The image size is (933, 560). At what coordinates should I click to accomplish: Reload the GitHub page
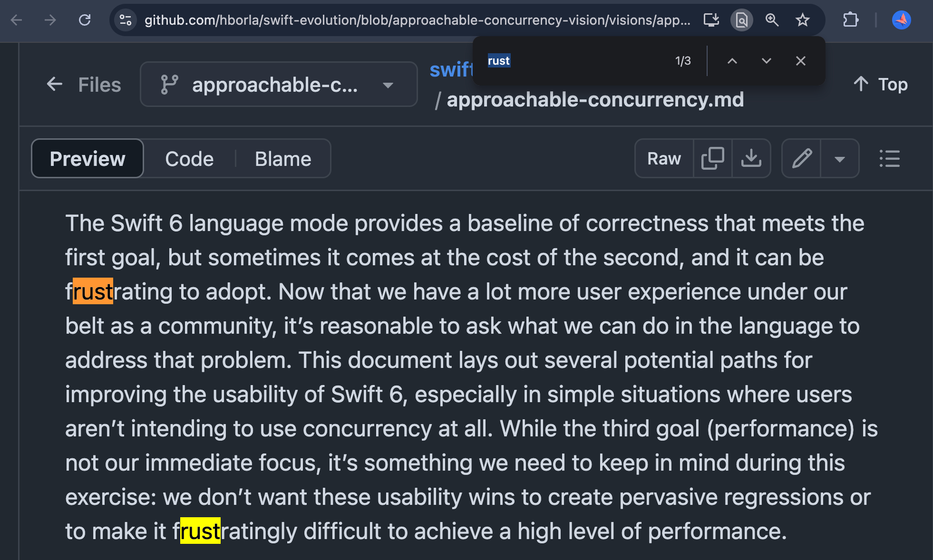(85, 20)
